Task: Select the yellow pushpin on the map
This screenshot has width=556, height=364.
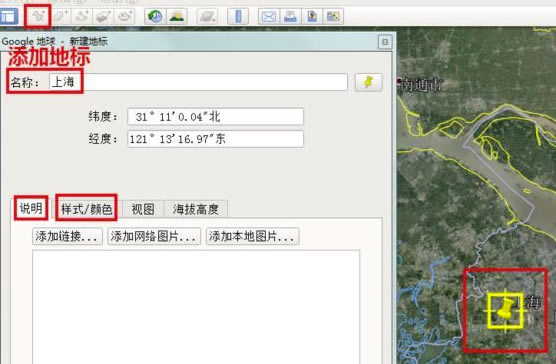Action: (x=505, y=309)
